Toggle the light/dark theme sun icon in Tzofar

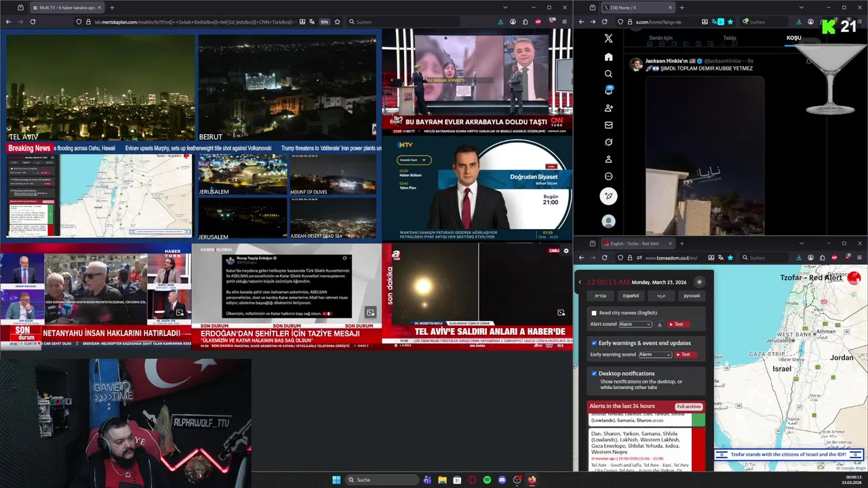(x=699, y=282)
